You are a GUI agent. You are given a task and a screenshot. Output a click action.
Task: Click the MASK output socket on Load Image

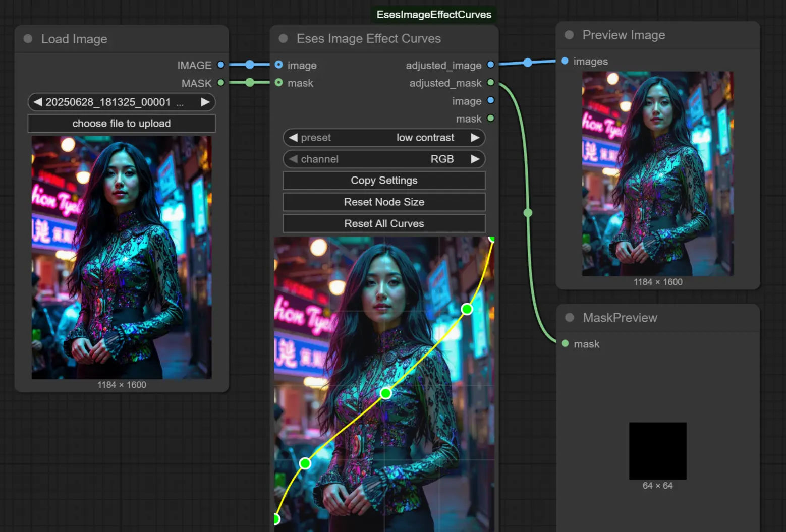click(220, 83)
